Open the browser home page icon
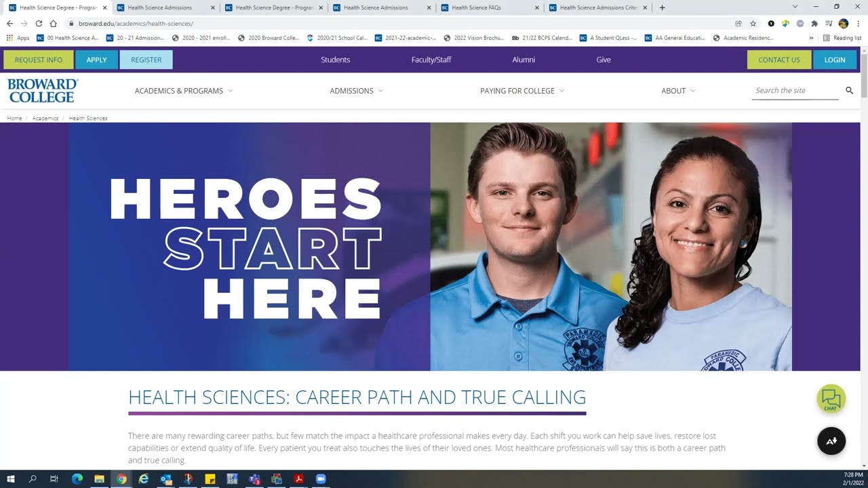 tap(53, 23)
